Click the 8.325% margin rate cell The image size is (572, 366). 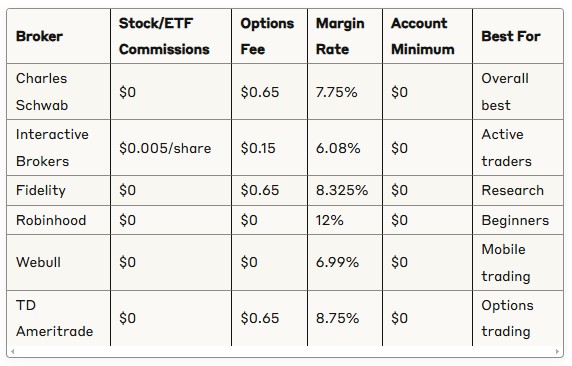(345, 190)
